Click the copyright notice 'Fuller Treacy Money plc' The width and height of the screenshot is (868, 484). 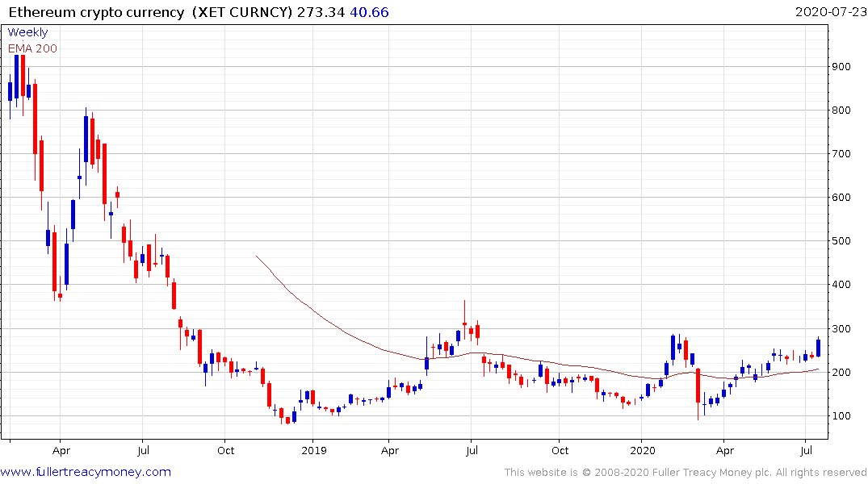click(x=712, y=473)
